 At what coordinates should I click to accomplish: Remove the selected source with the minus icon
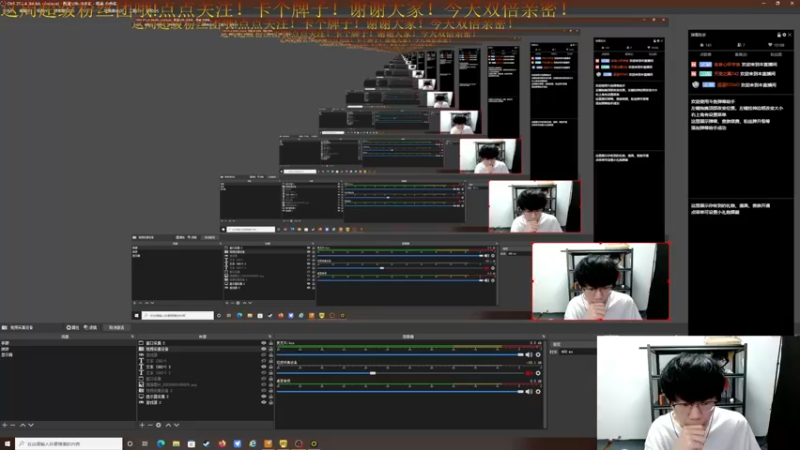pyautogui.click(x=150, y=425)
